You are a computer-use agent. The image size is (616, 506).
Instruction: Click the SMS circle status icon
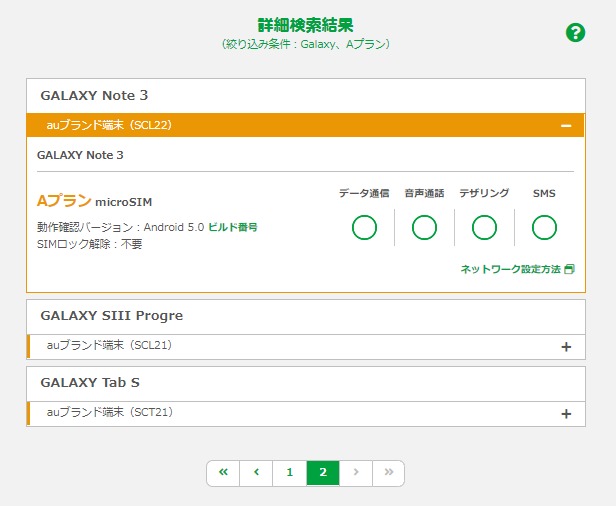(544, 228)
